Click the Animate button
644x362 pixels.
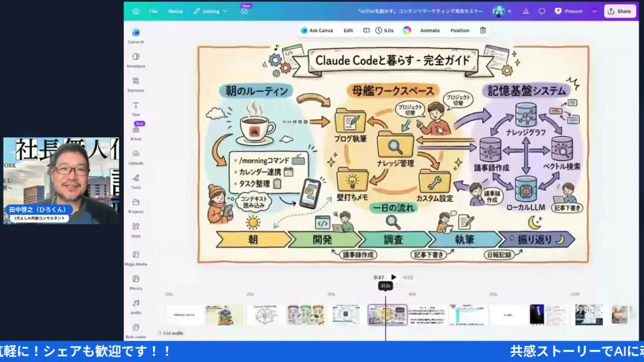point(430,31)
